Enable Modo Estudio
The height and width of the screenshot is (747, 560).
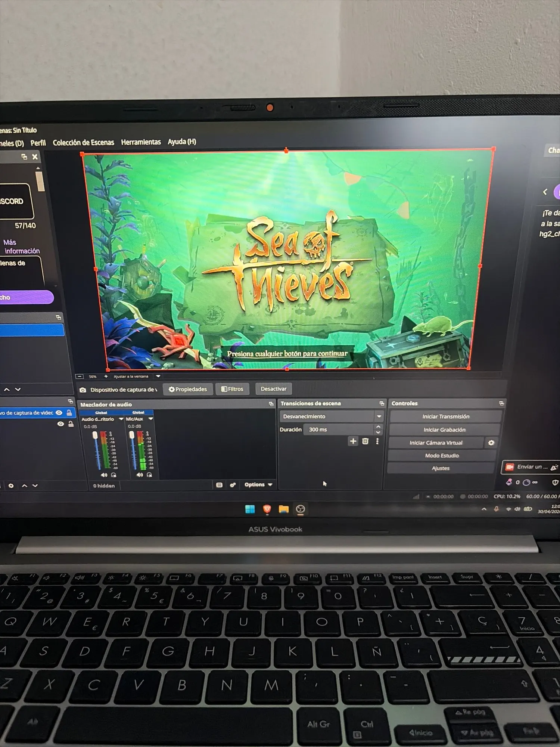[x=442, y=455]
